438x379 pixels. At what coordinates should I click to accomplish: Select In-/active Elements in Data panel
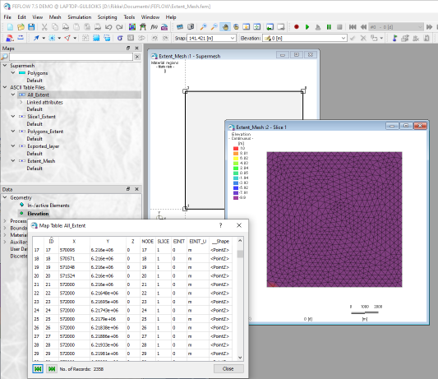tap(48, 205)
